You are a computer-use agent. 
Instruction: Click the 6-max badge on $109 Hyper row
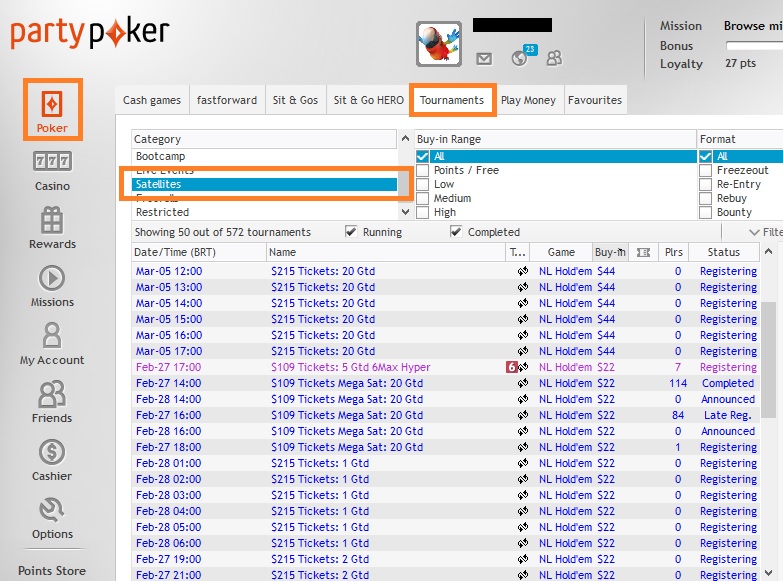coord(511,367)
